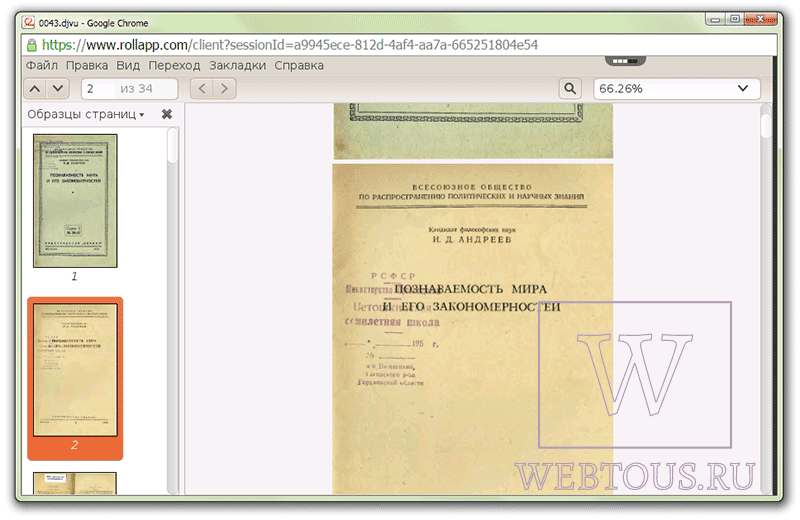The height and width of the screenshot is (520, 800).
Task: Open the Закладки menu
Action: (237, 65)
